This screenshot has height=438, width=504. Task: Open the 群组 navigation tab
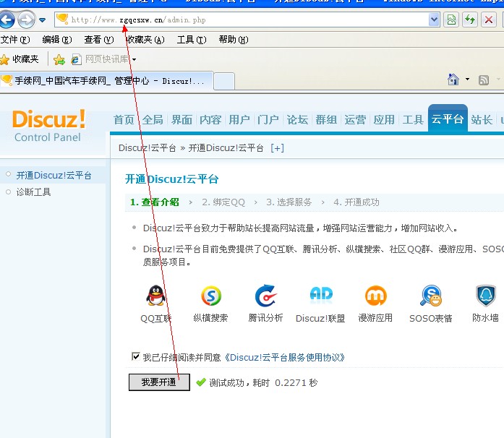326,120
